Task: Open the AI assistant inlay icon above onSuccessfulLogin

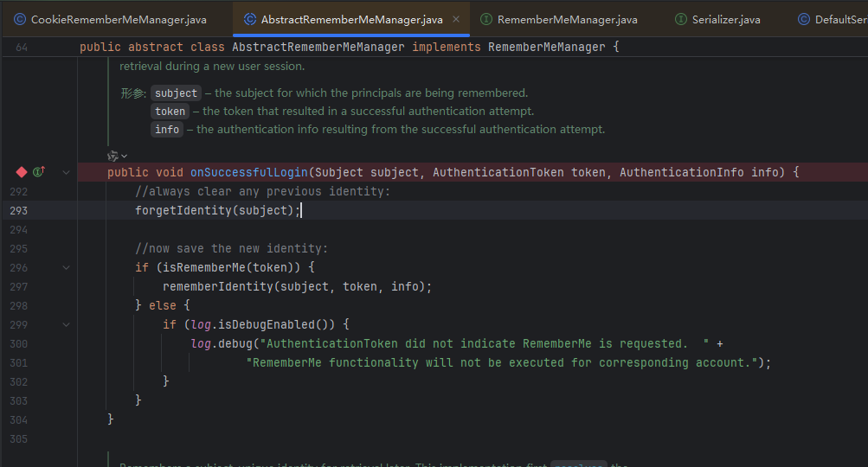Action: click(x=113, y=156)
